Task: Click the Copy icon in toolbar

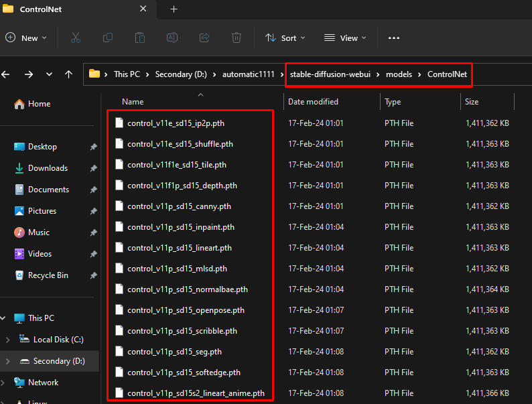Action: coord(108,38)
